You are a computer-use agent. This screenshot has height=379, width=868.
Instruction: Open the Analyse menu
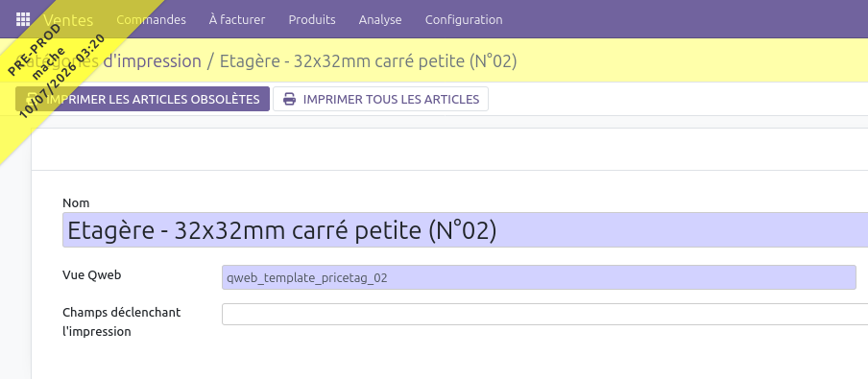(380, 19)
